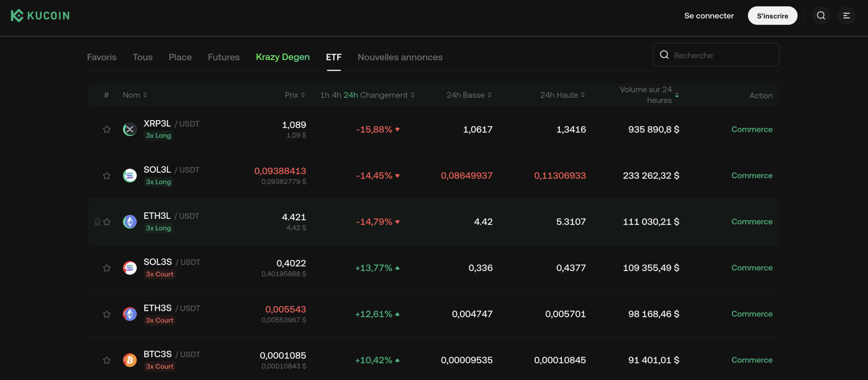Add XRP3L to favorites with the star
The width and height of the screenshot is (868, 380).
tap(107, 129)
